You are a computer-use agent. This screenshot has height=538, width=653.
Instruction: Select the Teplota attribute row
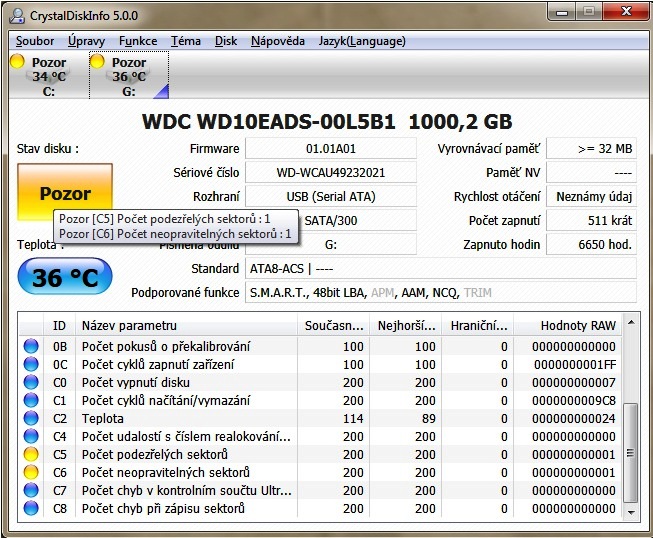tap(320, 418)
